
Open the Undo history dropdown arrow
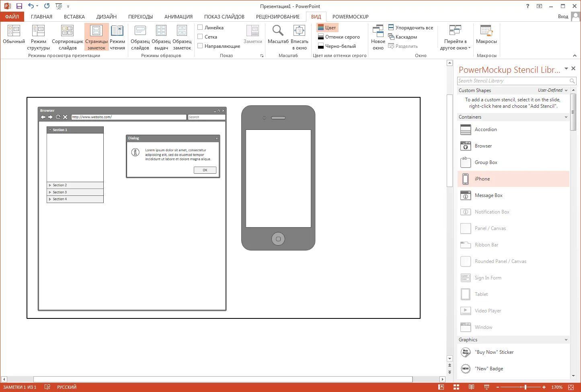[x=37, y=6]
